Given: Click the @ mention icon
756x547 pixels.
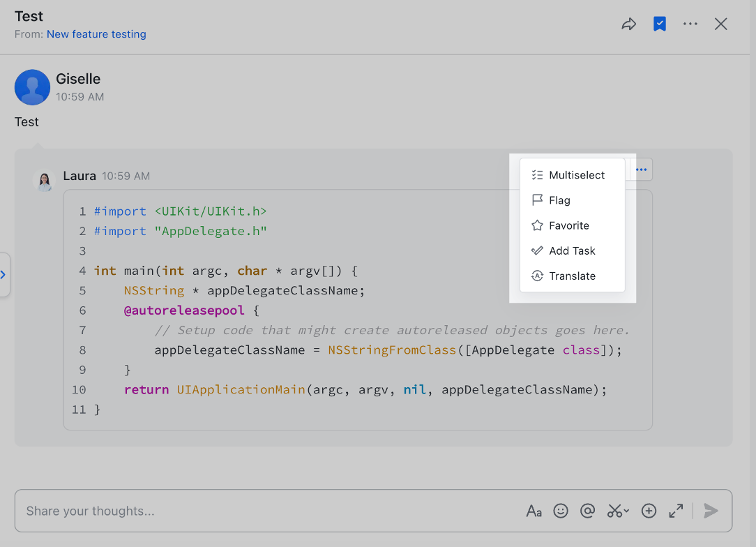Looking at the screenshot, I should coord(587,511).
